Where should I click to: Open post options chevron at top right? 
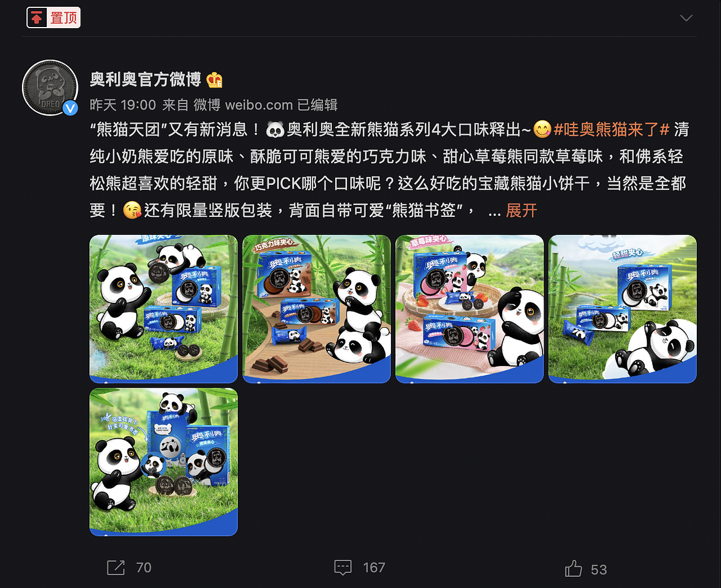[686, 18]
